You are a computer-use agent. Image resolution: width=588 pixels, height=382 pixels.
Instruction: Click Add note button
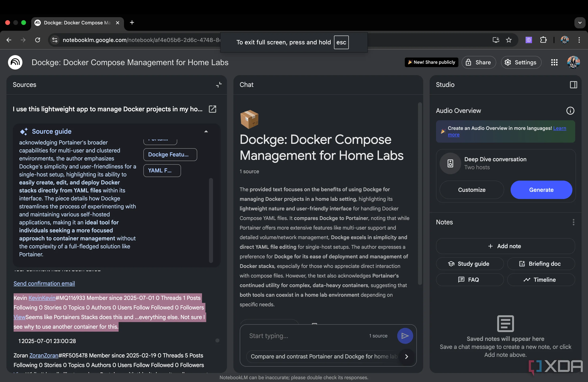coord(505,246)
